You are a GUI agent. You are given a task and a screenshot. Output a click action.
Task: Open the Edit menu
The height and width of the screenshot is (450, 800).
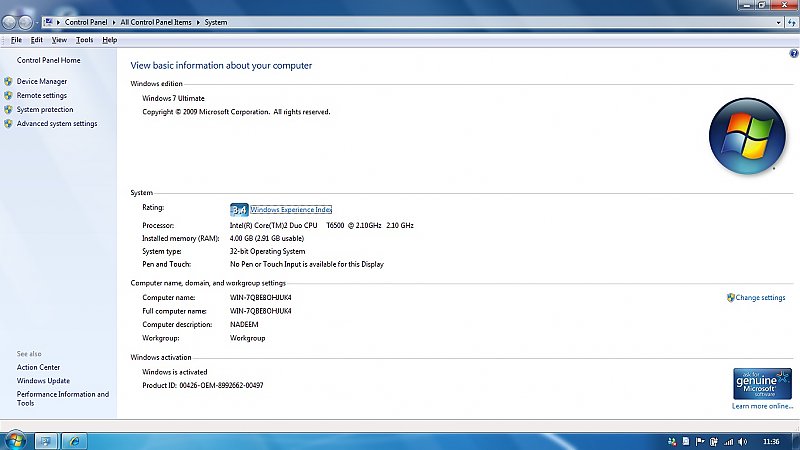(37, 40)
